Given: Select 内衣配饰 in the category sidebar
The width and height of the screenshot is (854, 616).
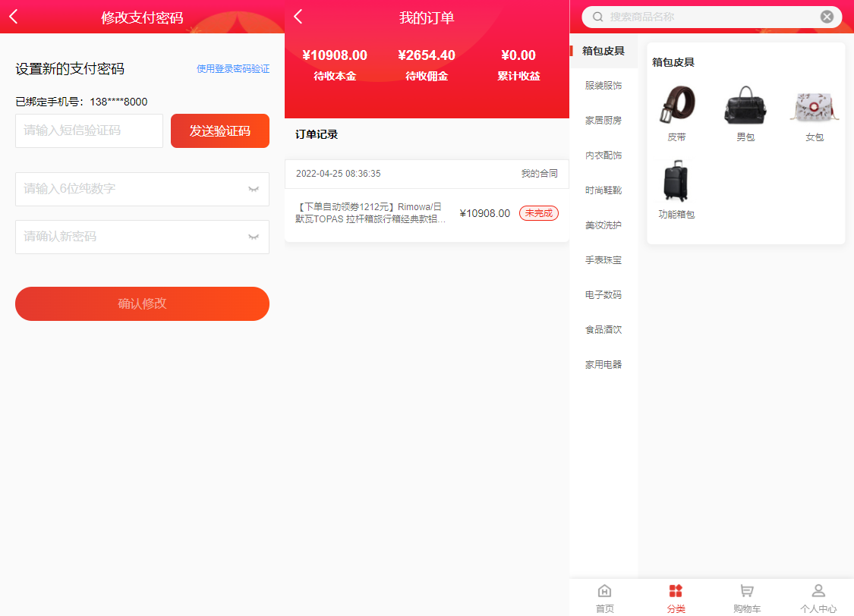Looking at the screenshot, I should pos(603,155).
